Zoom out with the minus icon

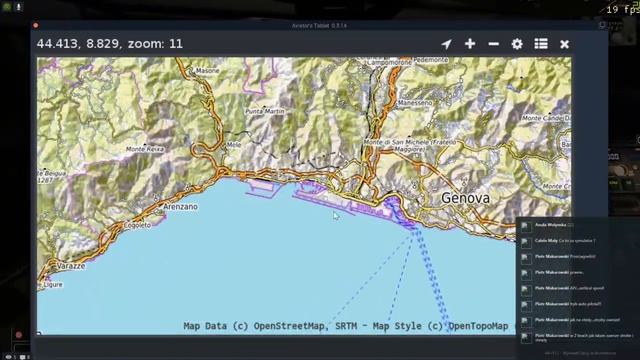pyautogui.click(x=493, y=44)
